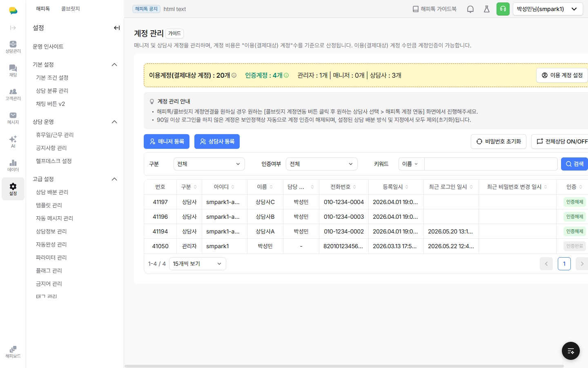Screen dimensions: 588x368
Task: Open the 가이드 button beside 계정 관리
Action: point(174,34)
